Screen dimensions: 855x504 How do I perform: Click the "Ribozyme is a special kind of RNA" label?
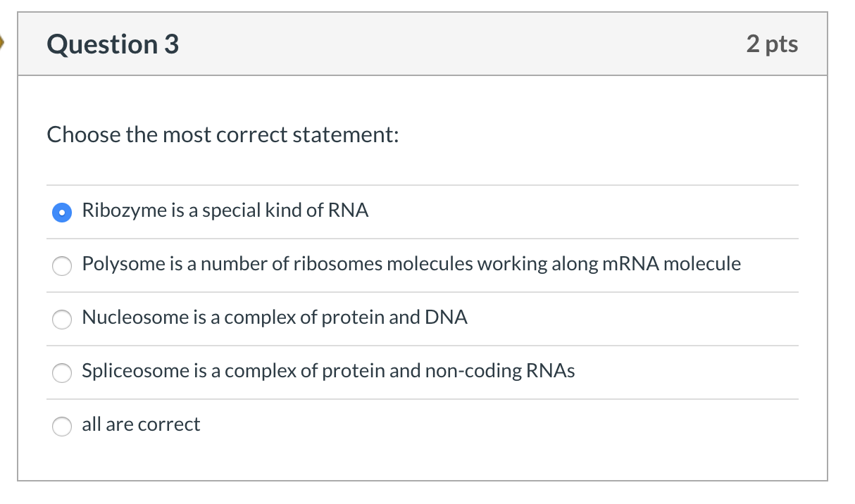[225, 210]
